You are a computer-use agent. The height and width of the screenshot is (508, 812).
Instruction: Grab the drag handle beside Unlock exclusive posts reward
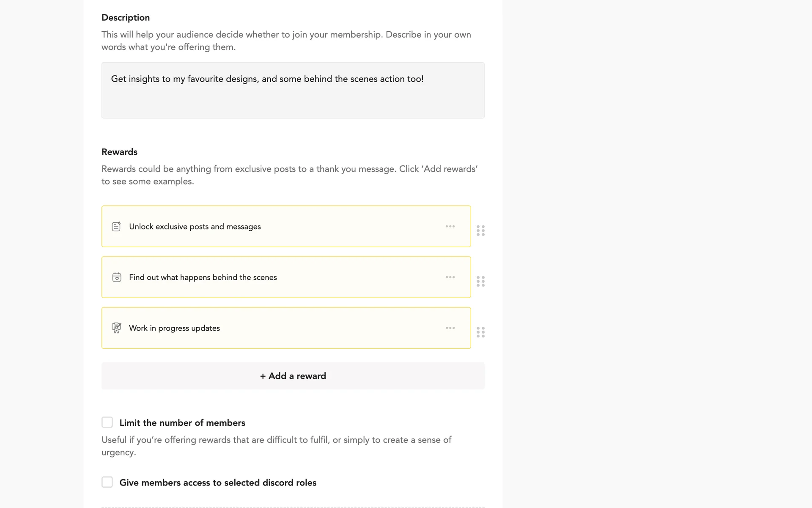tap(480, 230)
